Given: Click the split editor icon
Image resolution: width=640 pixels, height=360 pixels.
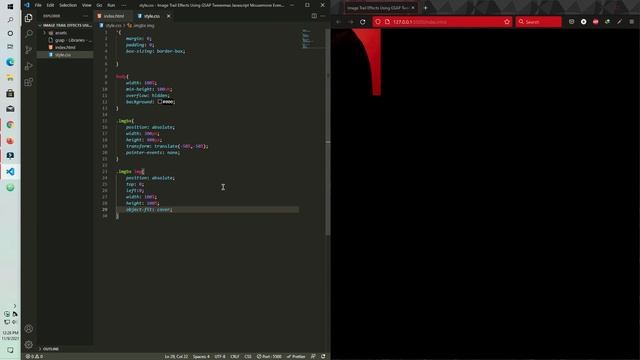Looking at the screenshot, I should click(314, 16).
